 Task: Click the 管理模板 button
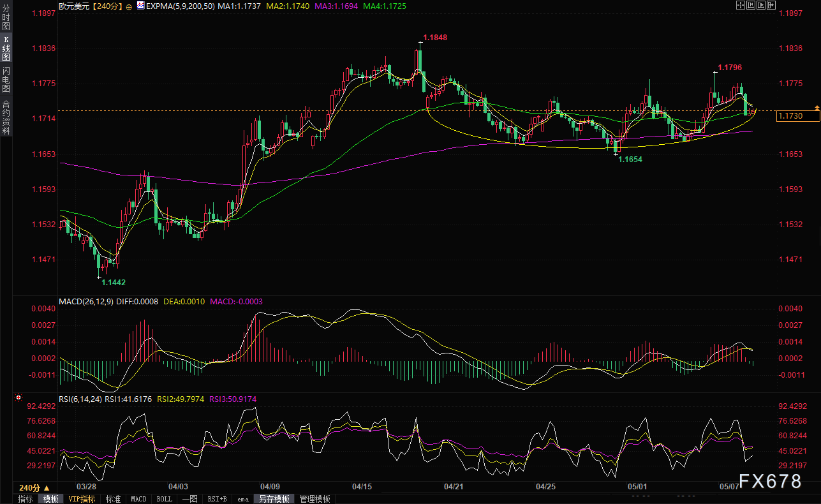[315, 499]
